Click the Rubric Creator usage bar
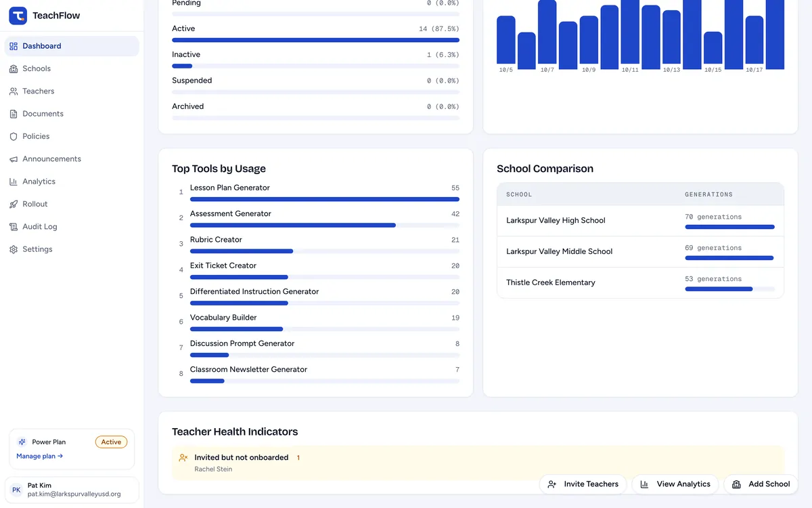 click(325, 251)
